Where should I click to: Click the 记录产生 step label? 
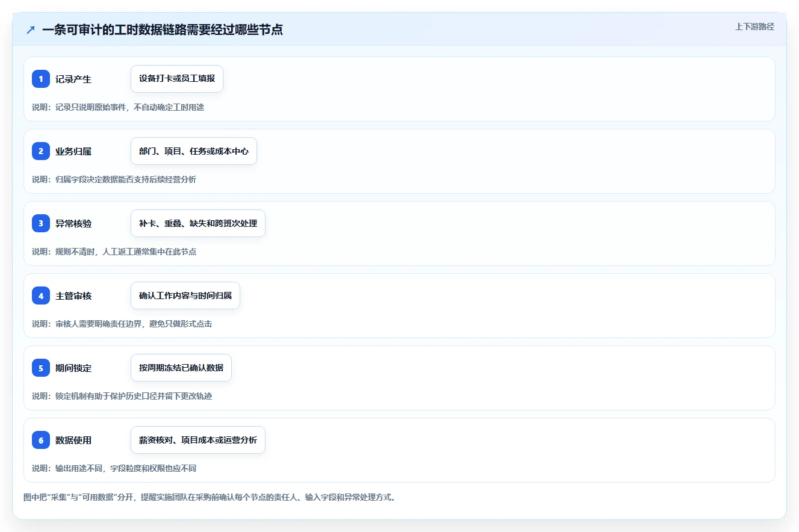click(73, 79)
